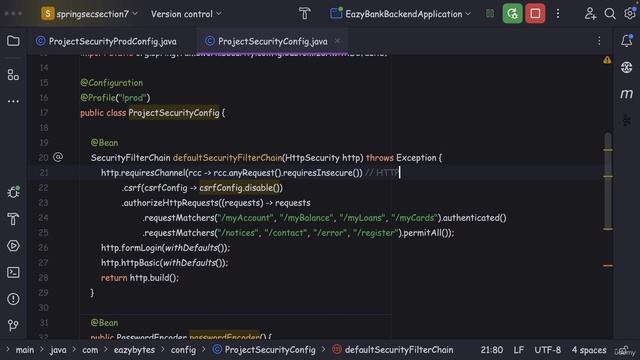Click http.formLogin on line 26
This screenshot has height=360, width=640.
(x=131, y=248)
